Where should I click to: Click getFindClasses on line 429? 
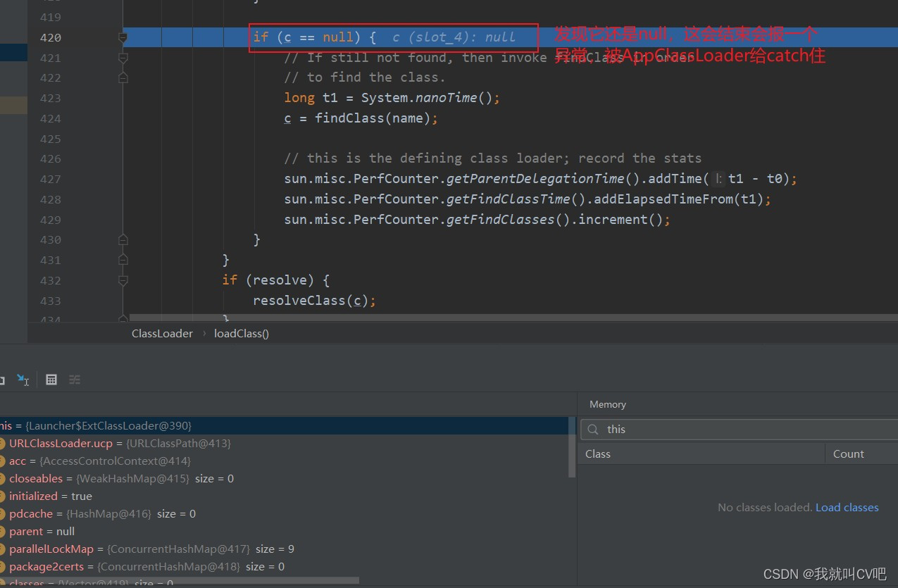(x=501, y=220)
